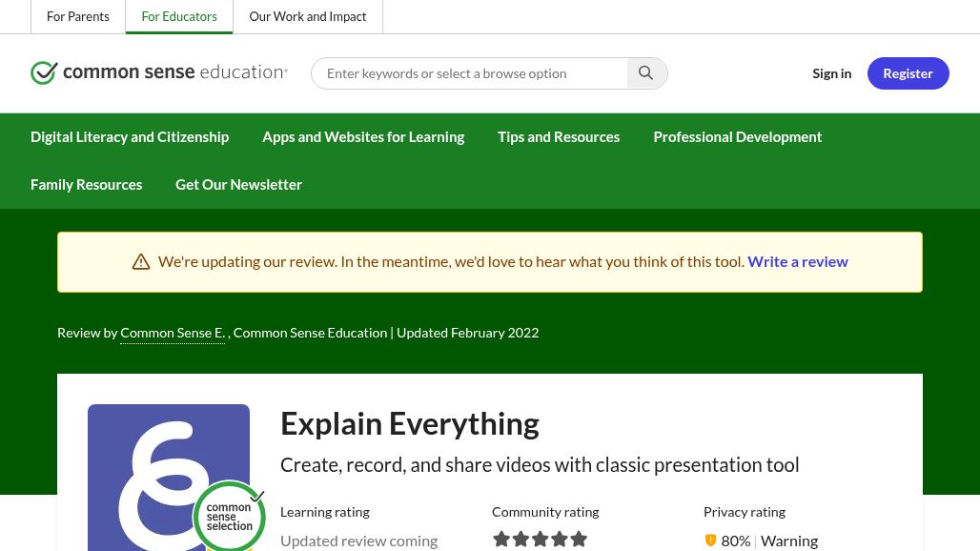The width and height of the screenshot is (980, 551).
Task: Click the Common Sense Selection badge
Action: [x=230, y=516]
